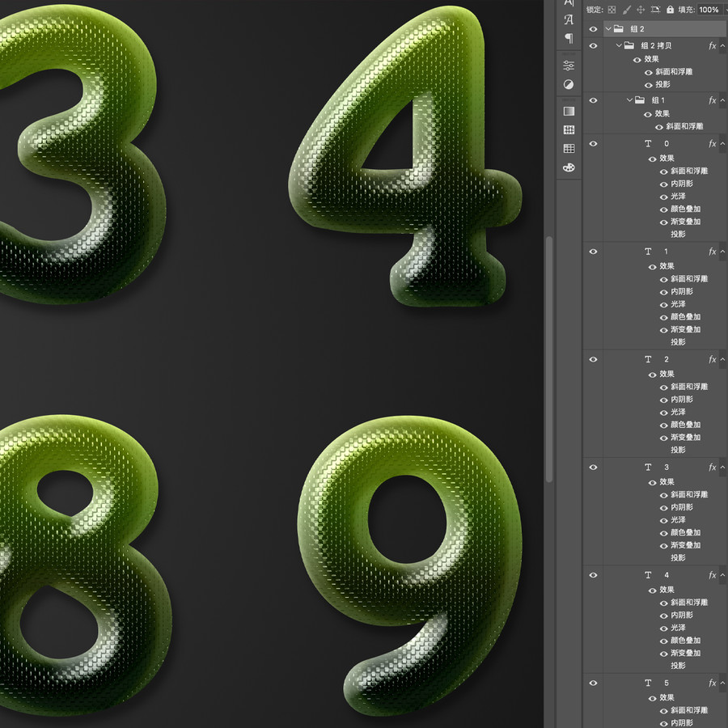Hide the 组 2 拷贝 group layer
Image resolution: width=728 pixels, height=728 pixels.
(x=593, y=45)
